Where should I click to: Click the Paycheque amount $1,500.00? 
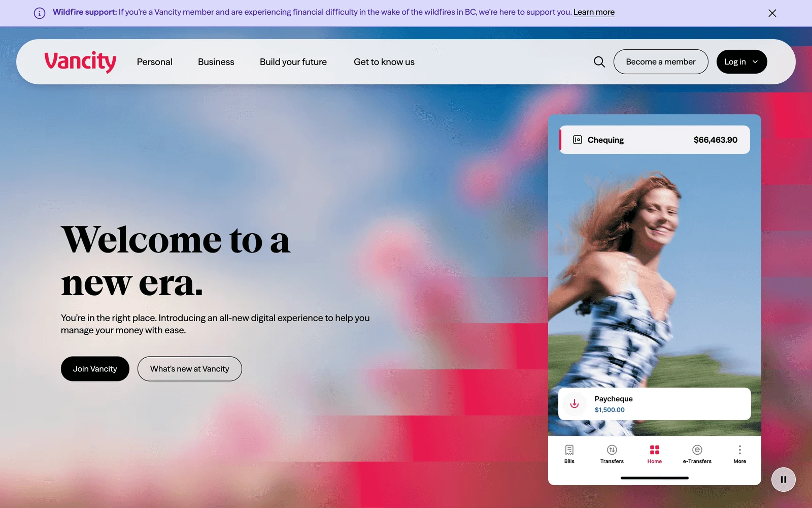(610, 410)
